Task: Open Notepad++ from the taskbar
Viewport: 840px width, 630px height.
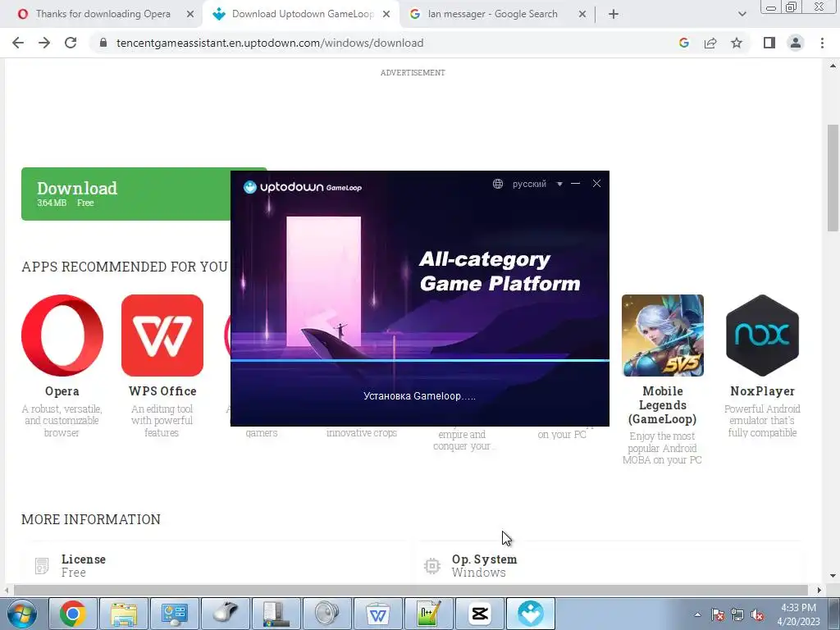Action: [429, 614]
